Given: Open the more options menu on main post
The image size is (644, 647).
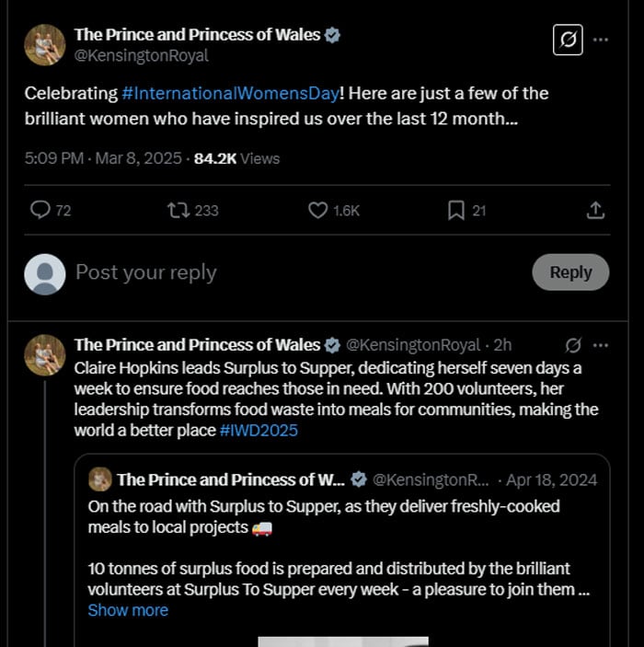Looking at the screenshot, I should coord(601,40).
